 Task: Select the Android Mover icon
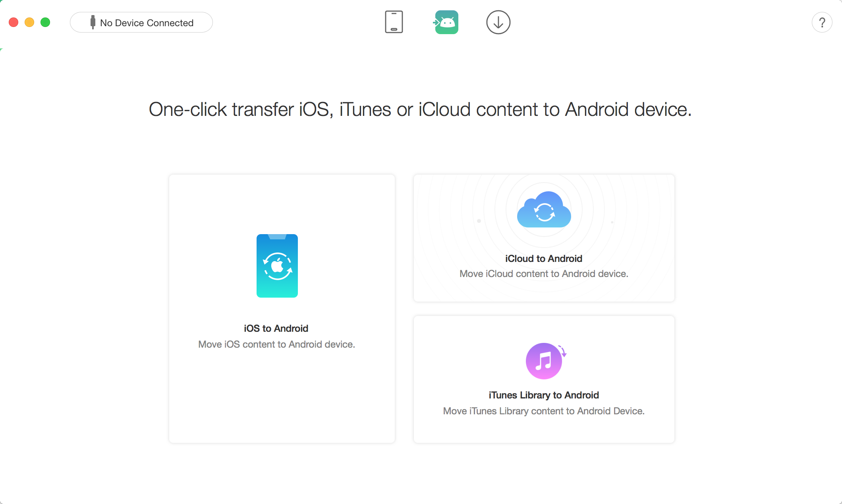446,22
